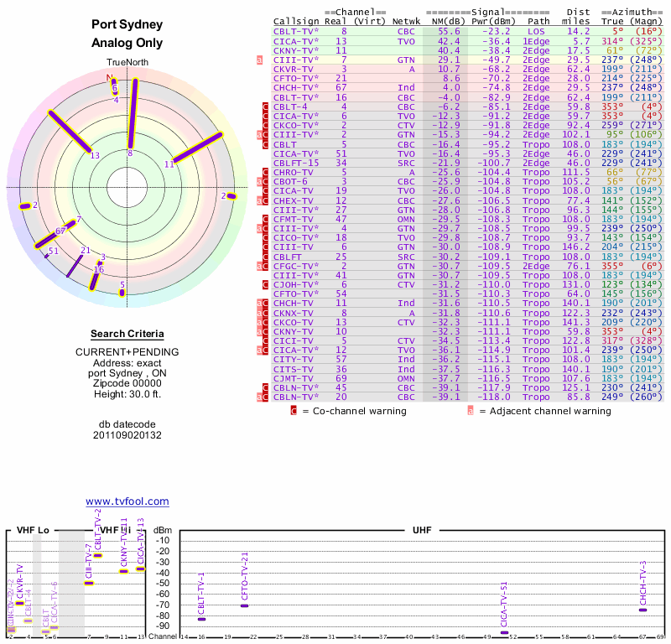Click CFTO-TV-21 signal marker in UHF spectrum
Screen dimensions: 671x644
pyautogui.click(x=244, y=605)
